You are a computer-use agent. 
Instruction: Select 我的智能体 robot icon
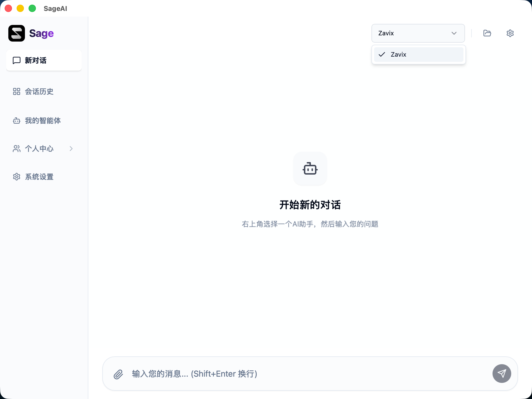click(16, 121)
